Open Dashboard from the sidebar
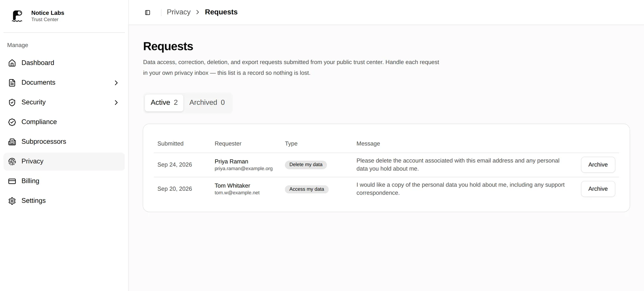 tap(64, 63)
